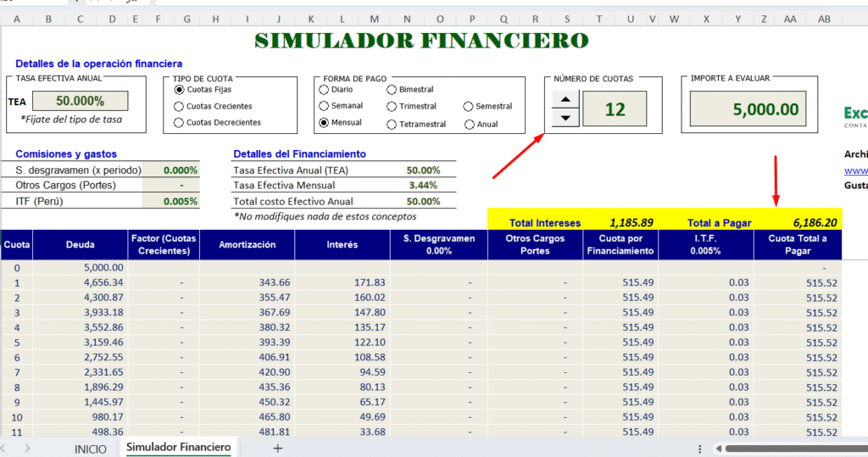Choose the Bimestral radio button
The image size is (868, 457).
coord(392,89)
